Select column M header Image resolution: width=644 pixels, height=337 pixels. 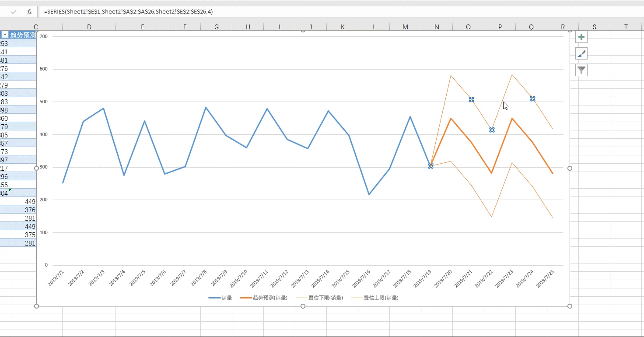(406, 27)
